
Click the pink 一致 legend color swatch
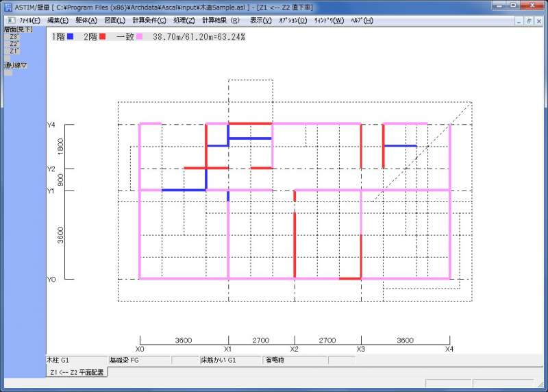click(x=140, y=36)
